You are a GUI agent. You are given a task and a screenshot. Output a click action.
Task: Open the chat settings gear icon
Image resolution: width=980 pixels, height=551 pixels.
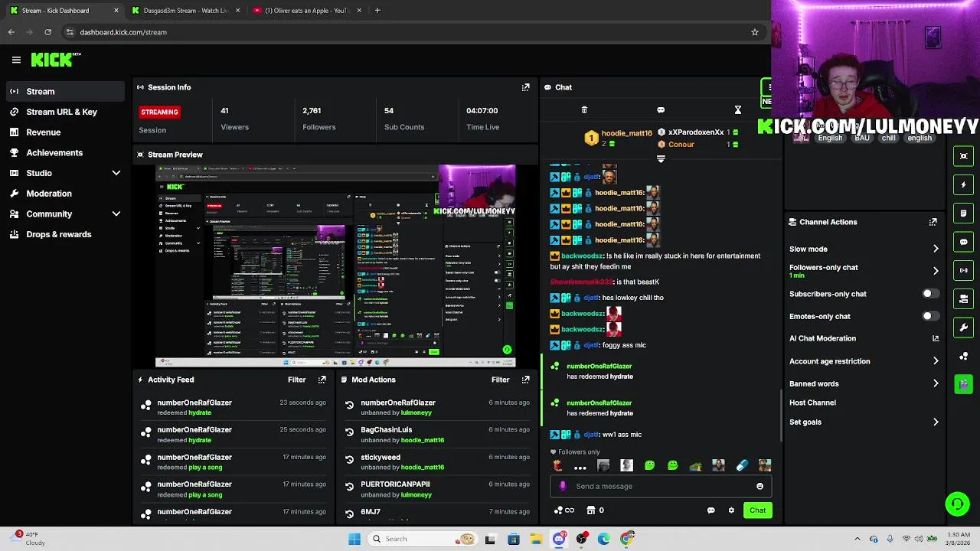pos(731,510)
